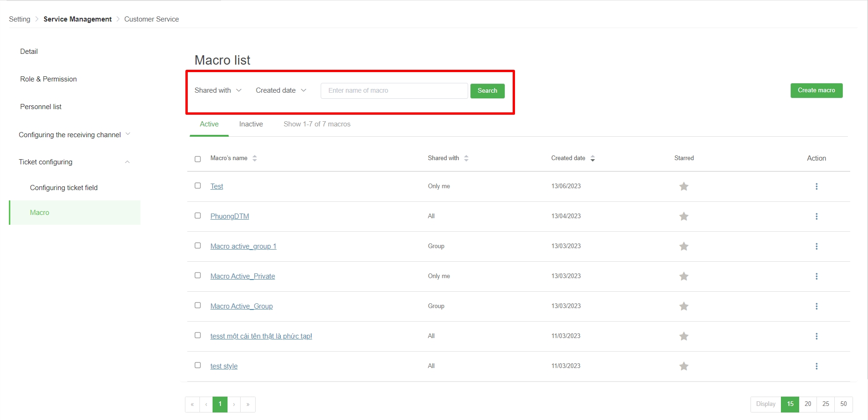Open three-dot menu for Macro active_group 1
Viewport: 868px width, 420px height.
click(x=816, y=246)
